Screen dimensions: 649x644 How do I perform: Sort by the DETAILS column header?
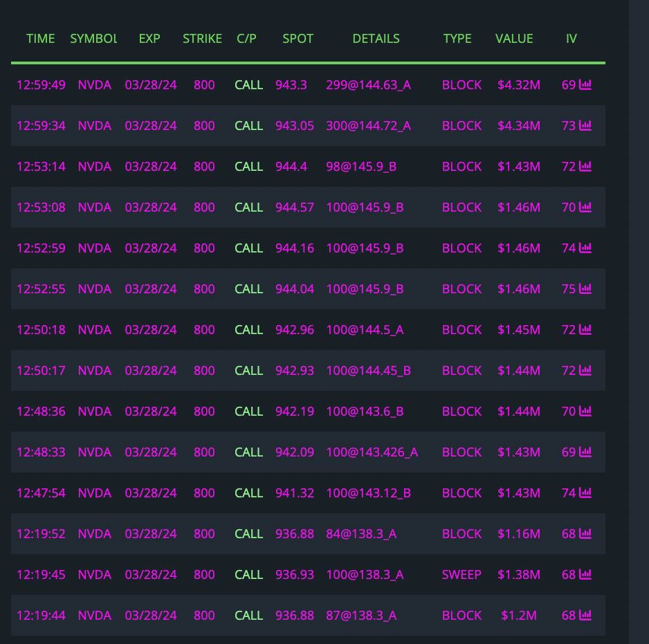tap(376, 39)
